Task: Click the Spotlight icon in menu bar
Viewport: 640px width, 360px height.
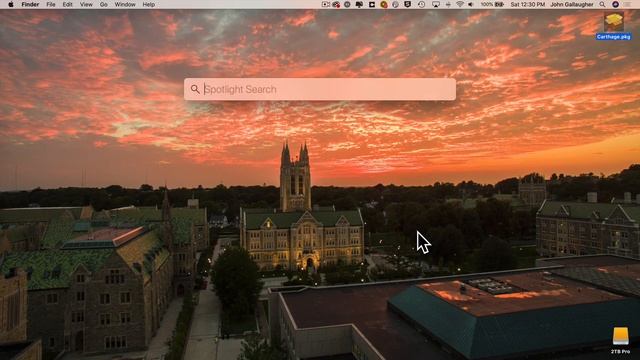Action: tap(602, 4)
